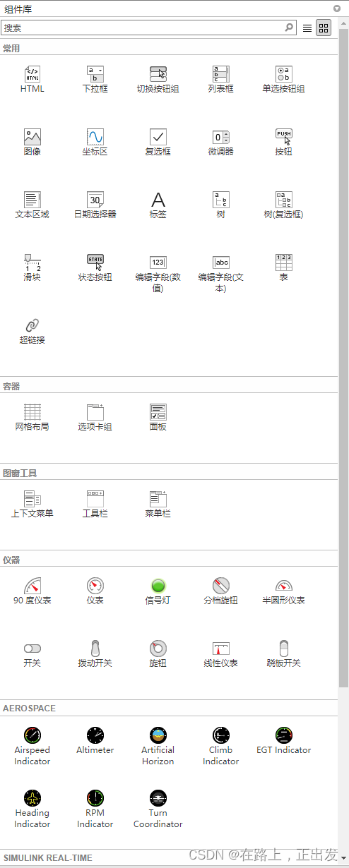The height and width of the screenshot is (868, 349).
Task: Choose the 旋钮 knob component
Action: (158, 649)
